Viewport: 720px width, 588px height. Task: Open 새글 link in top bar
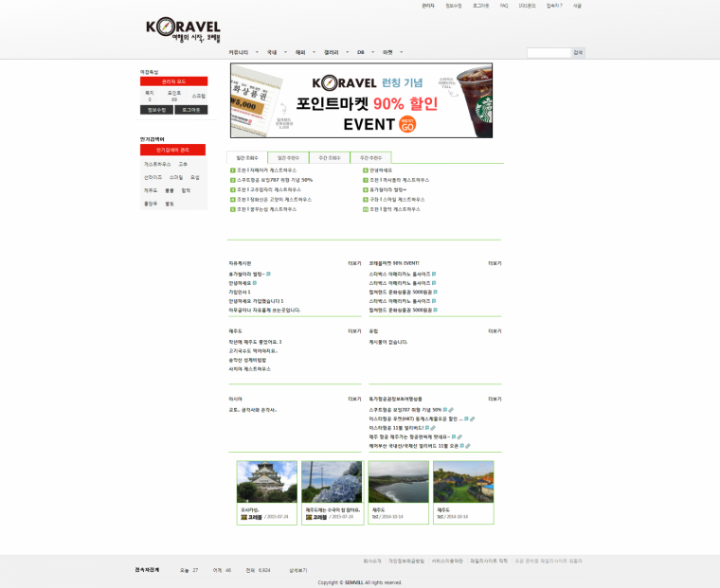(x=577, y=6)
